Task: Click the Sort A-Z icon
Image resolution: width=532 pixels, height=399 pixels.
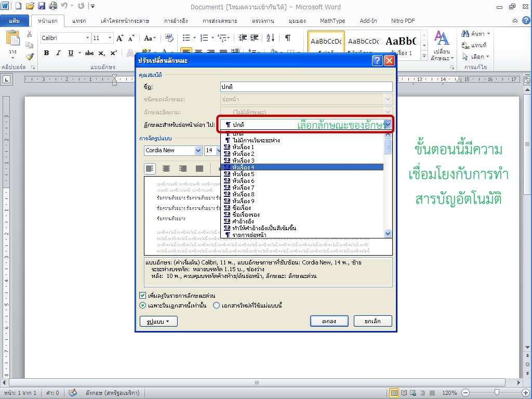Action: pos(270,37)
